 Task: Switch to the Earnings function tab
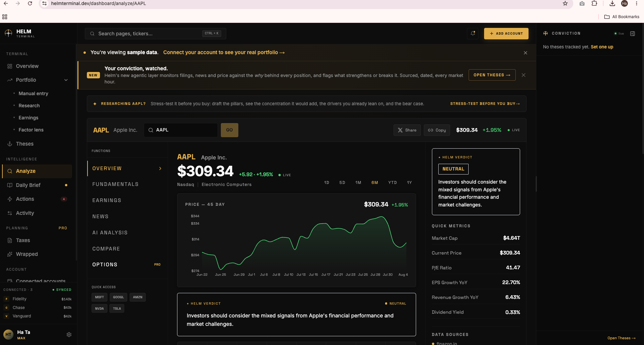127,200
